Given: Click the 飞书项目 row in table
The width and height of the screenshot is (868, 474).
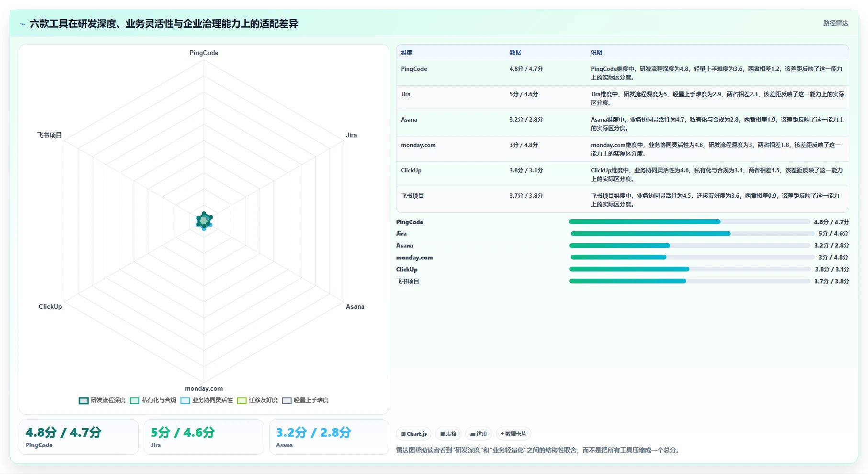Looking at the screenshot, I should point(622,200).
